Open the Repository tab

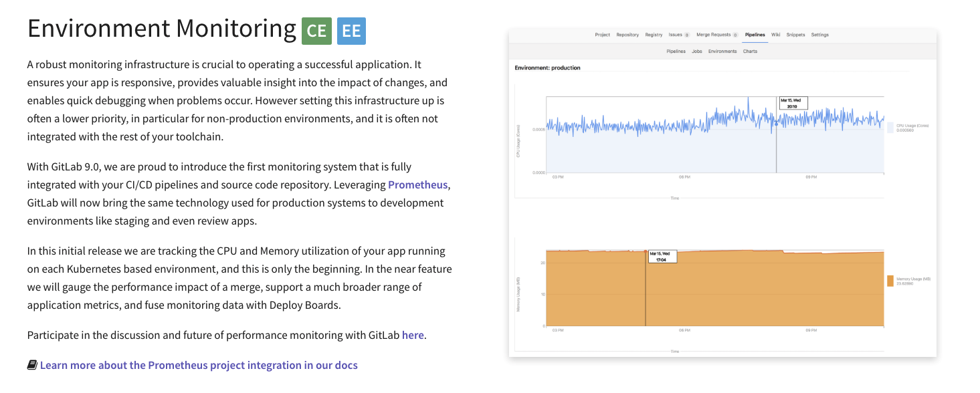627,35
